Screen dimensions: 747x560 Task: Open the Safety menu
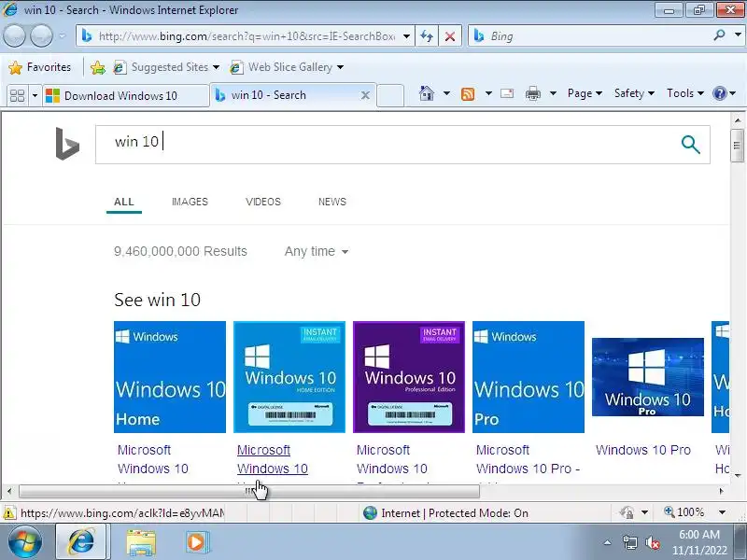pos(634,93)
